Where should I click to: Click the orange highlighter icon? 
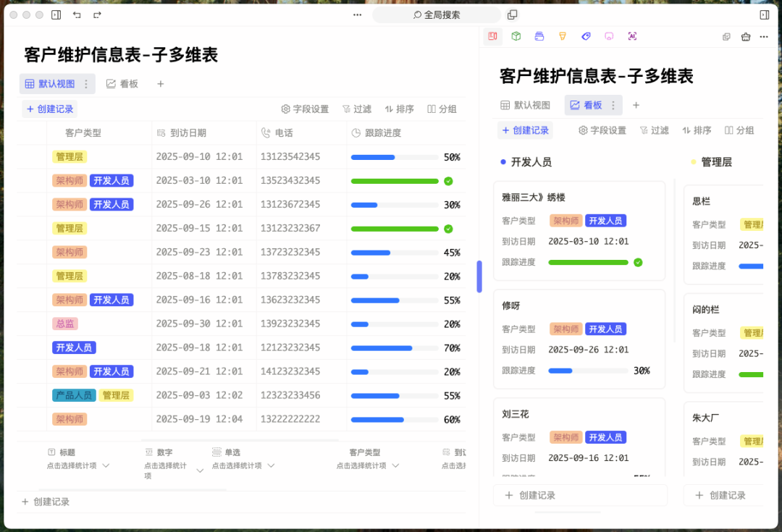click(563, 36)
